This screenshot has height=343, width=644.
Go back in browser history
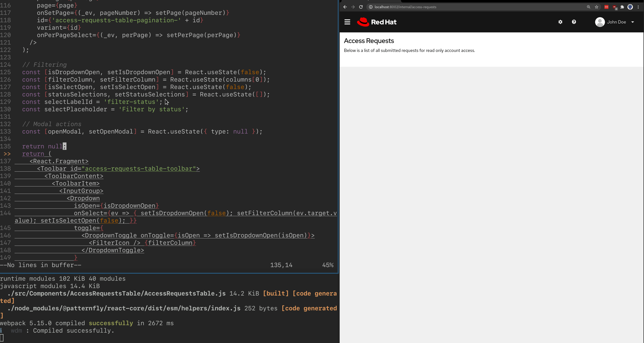[x=345, y=7]
